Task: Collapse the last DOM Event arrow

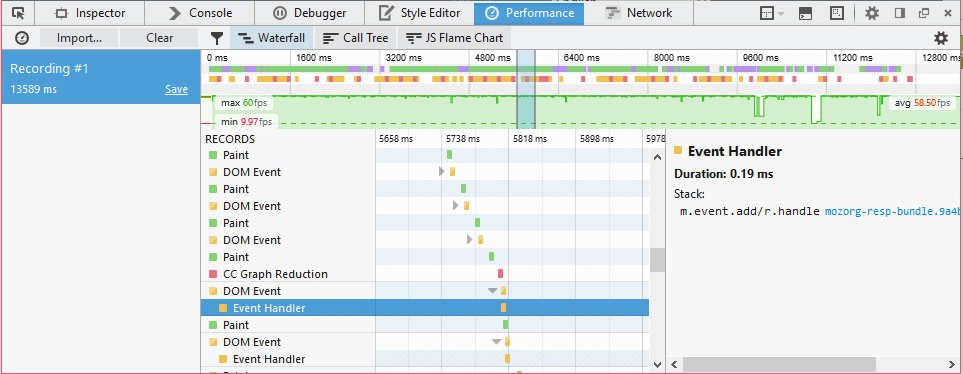Action: pos(497,342)
